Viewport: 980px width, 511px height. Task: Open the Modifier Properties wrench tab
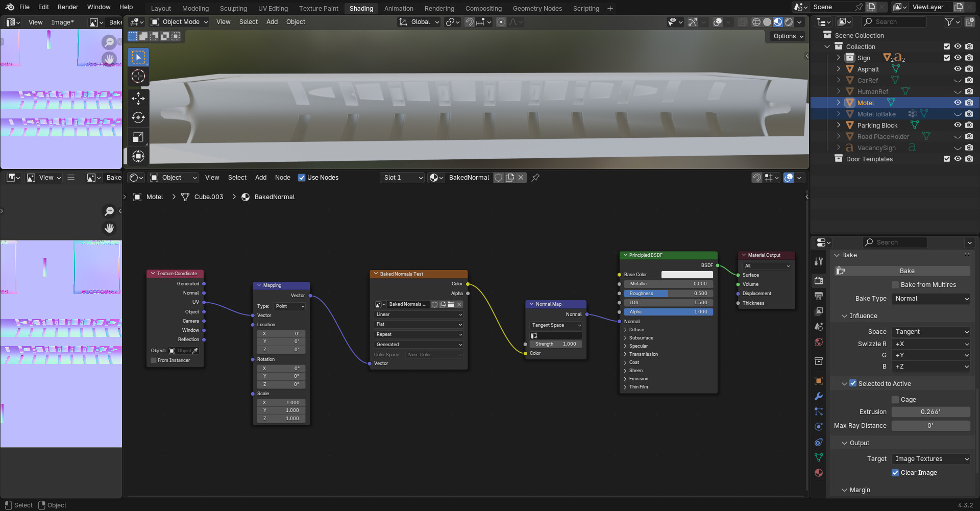pos(819,396)
